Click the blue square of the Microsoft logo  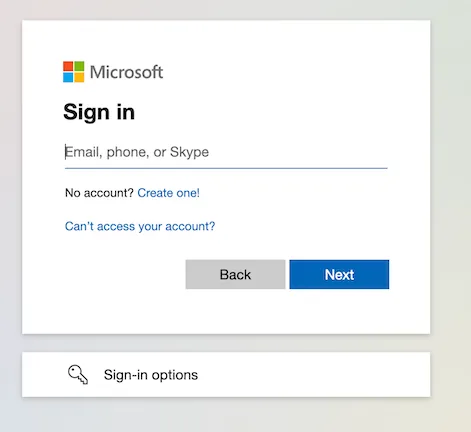point(68,77)
